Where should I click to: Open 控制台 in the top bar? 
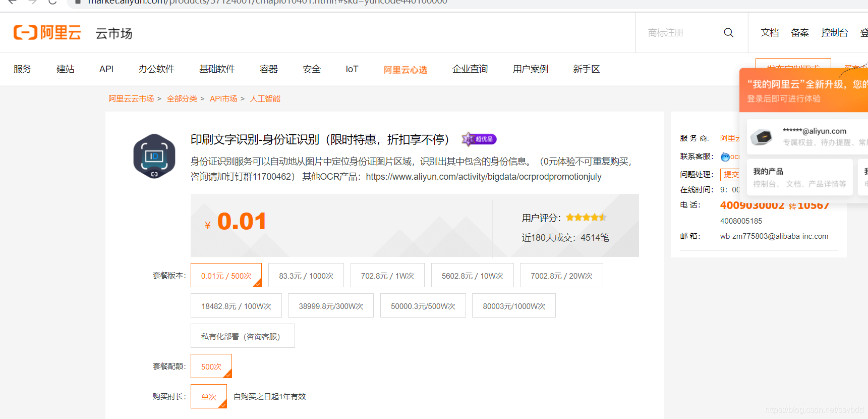tap(834, 33)
